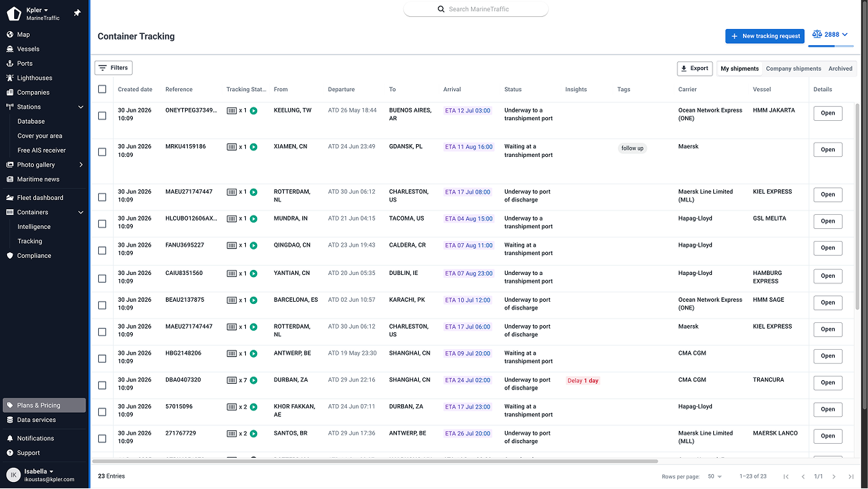
Task: Click the Support help icon
Action: [x=10, y=453]
